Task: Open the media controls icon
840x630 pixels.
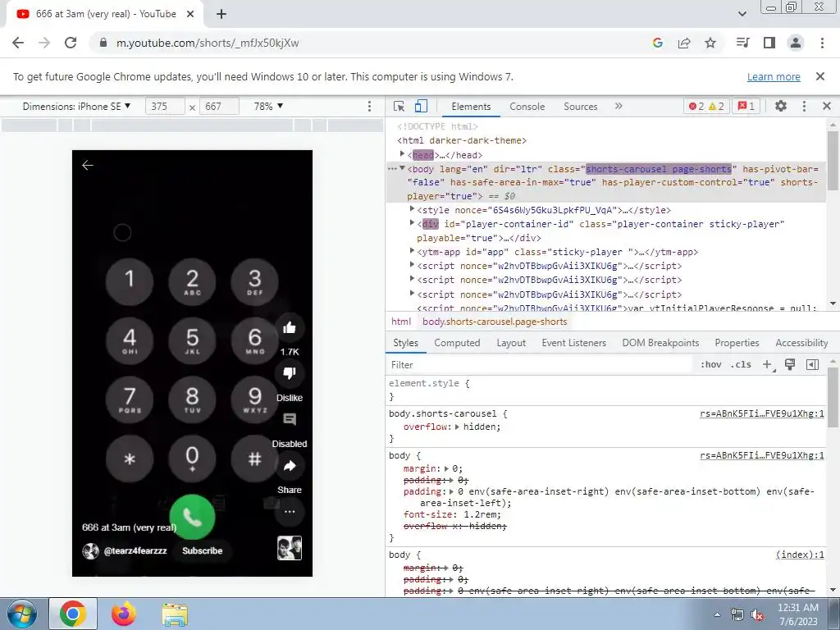Action: point(742,43)
